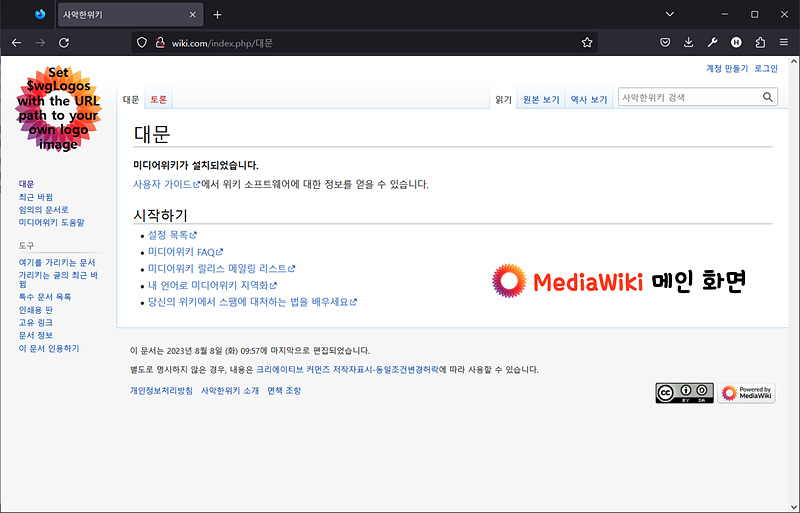Click the browser address bar URL
Viewport: 800px width, 513px height.
point(222,43)
